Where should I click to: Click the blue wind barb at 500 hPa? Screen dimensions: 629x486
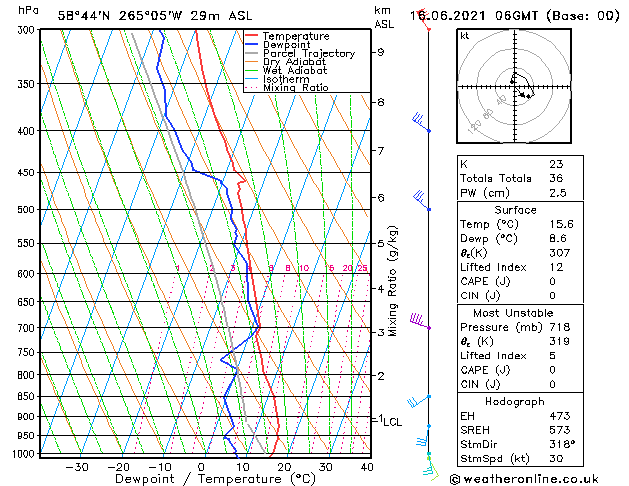pyautogui.click(x=422, y=200)
